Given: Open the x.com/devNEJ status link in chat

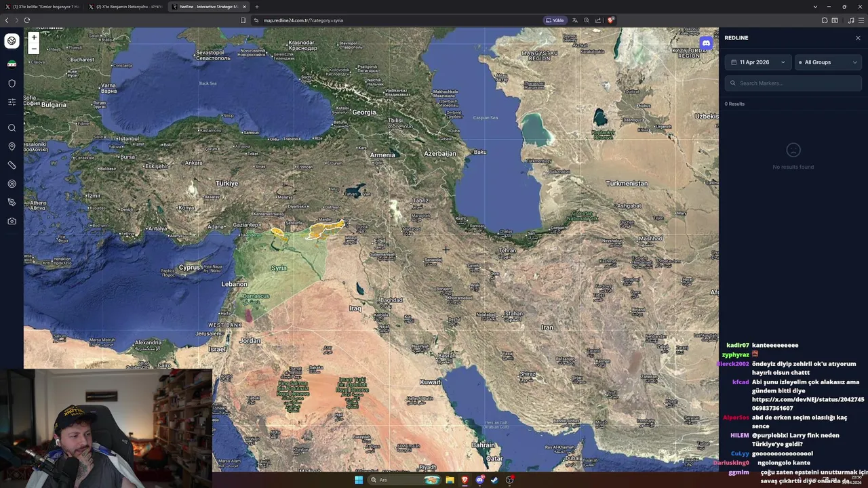Looking at the screenshot, I should tap(808, 404).
